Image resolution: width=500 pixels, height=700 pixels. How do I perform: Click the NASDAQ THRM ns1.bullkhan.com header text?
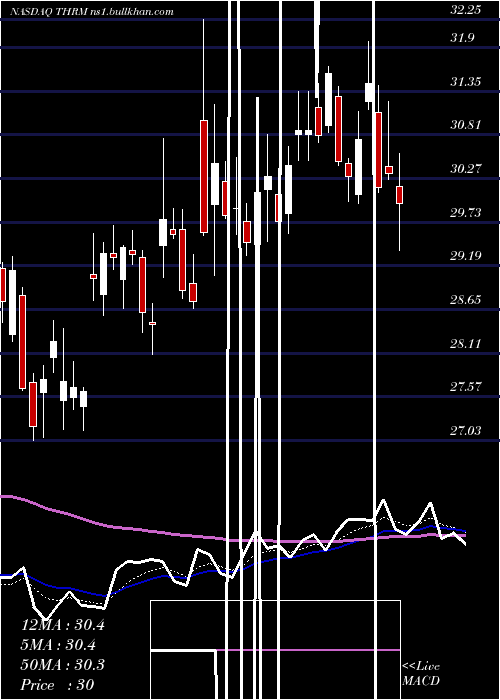(91, 12)
